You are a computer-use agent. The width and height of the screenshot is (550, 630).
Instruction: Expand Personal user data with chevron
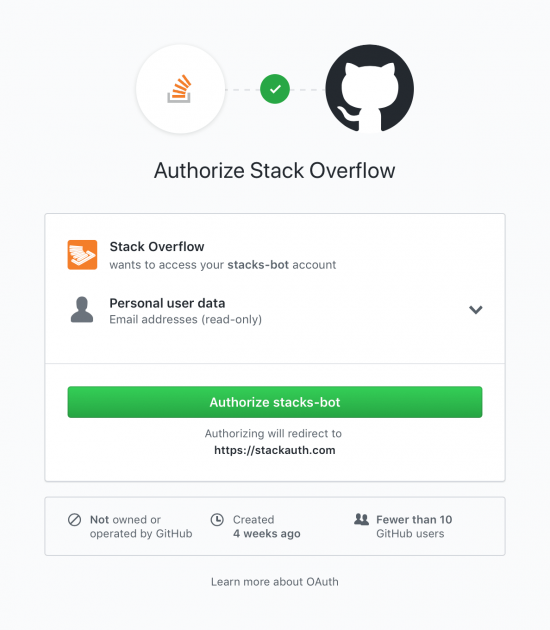[x=476, y=309]
